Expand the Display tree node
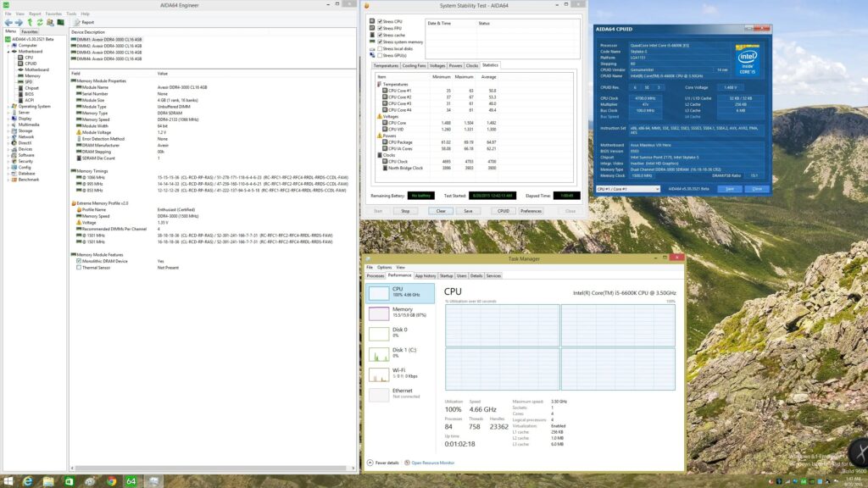 coord(8,119)
